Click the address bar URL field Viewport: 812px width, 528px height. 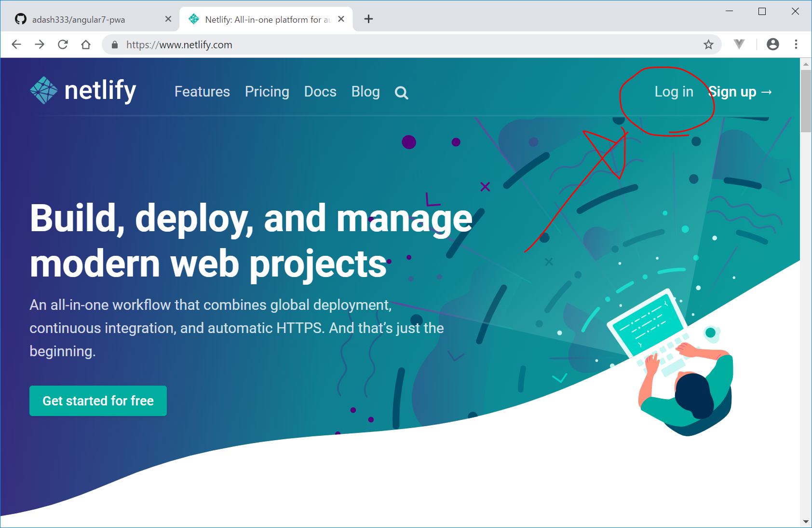386,45
